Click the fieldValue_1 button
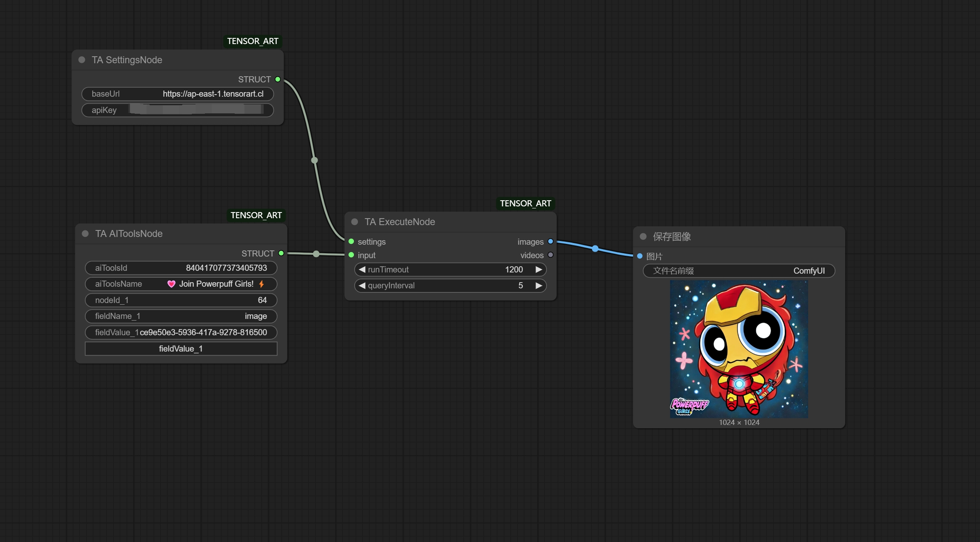The width and height of the screenshot is (980, 542). pos(181,349)
